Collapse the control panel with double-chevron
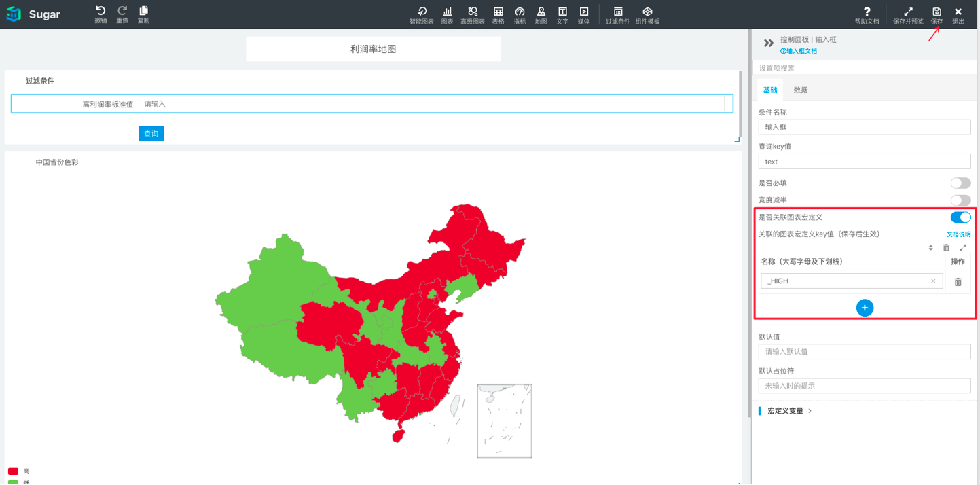This screenshot has height=485, width=980. (x=768, y=43)
